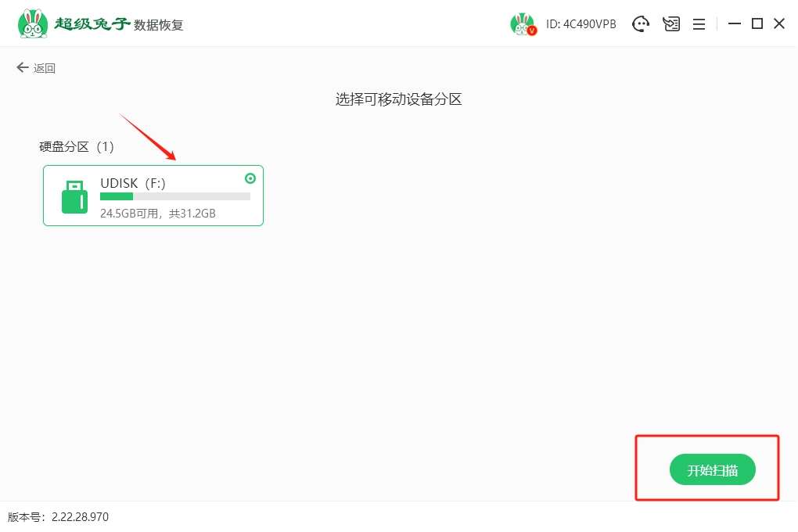Open customer service headset icon
The width and height of the screenshot is (798, 532).
pyautogui.click(x=641, y=24)
